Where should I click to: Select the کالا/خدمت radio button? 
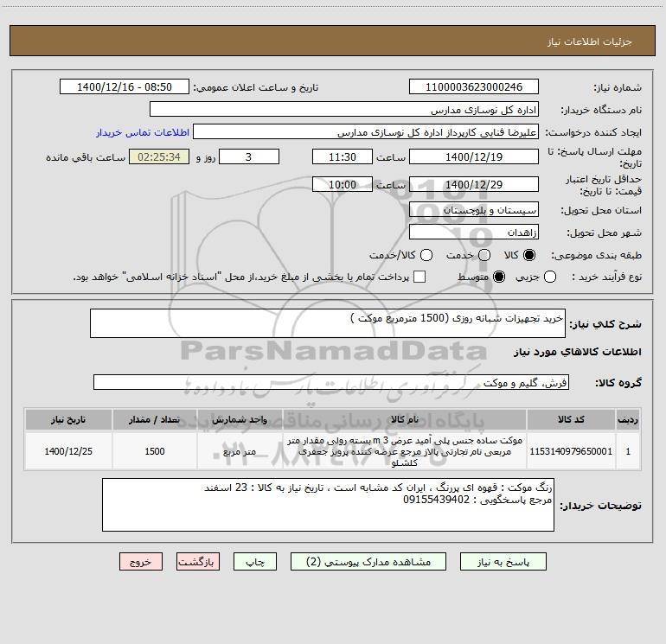click(426, 255)
